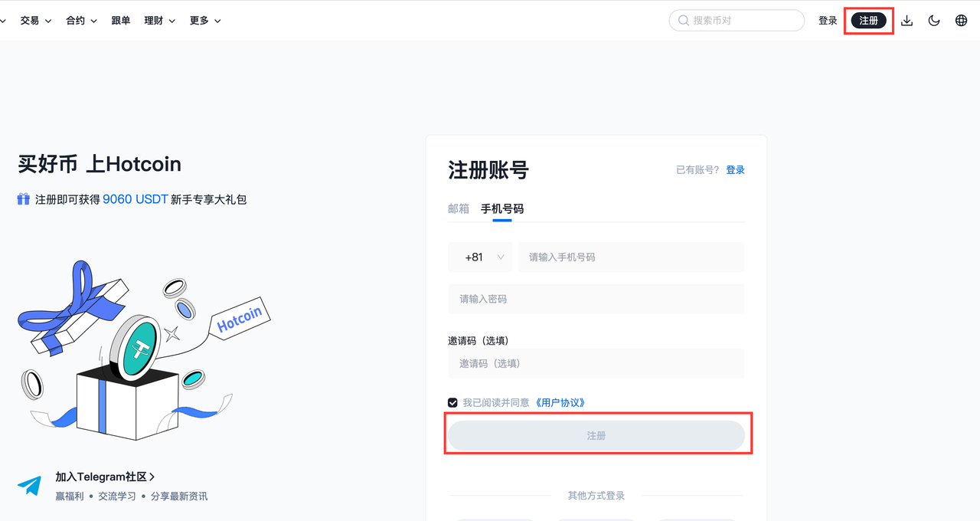The image size is (980, 521).
Task: Open the 理财 menu
Action: point(159,21)
